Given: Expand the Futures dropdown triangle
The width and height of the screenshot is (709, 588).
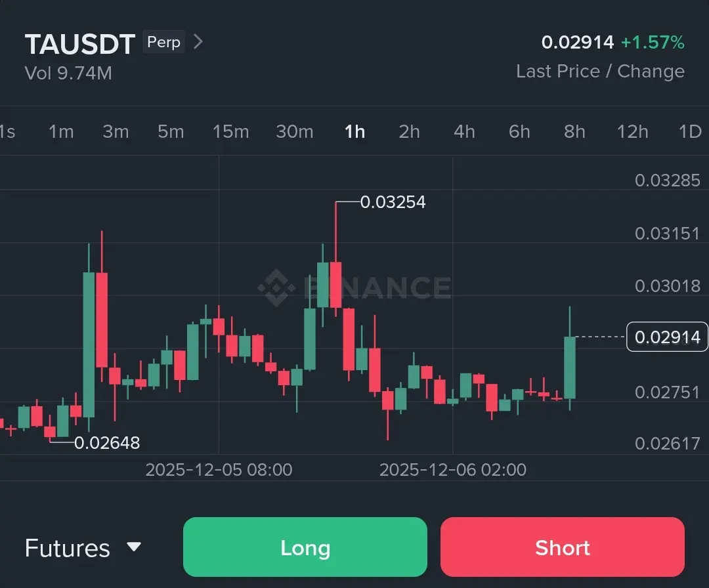Looking at the screenshot, I should (134, 547).
